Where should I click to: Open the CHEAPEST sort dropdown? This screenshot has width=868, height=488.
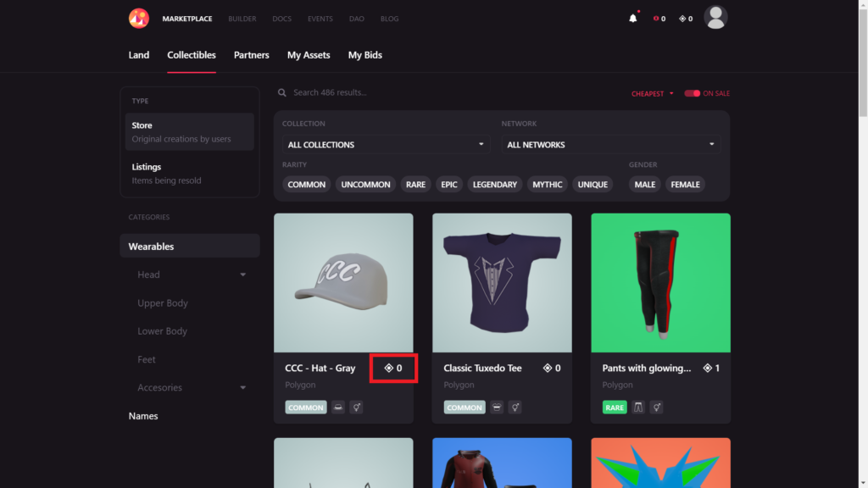pos(652,93)
